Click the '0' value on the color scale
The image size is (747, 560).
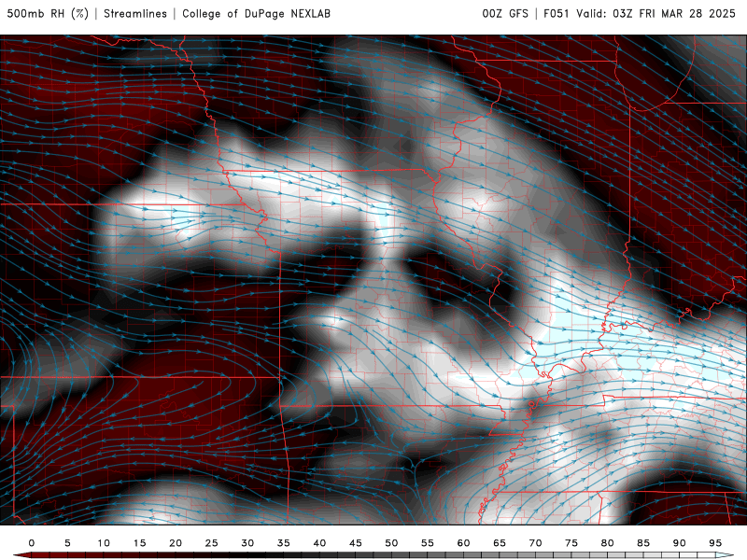32,543
